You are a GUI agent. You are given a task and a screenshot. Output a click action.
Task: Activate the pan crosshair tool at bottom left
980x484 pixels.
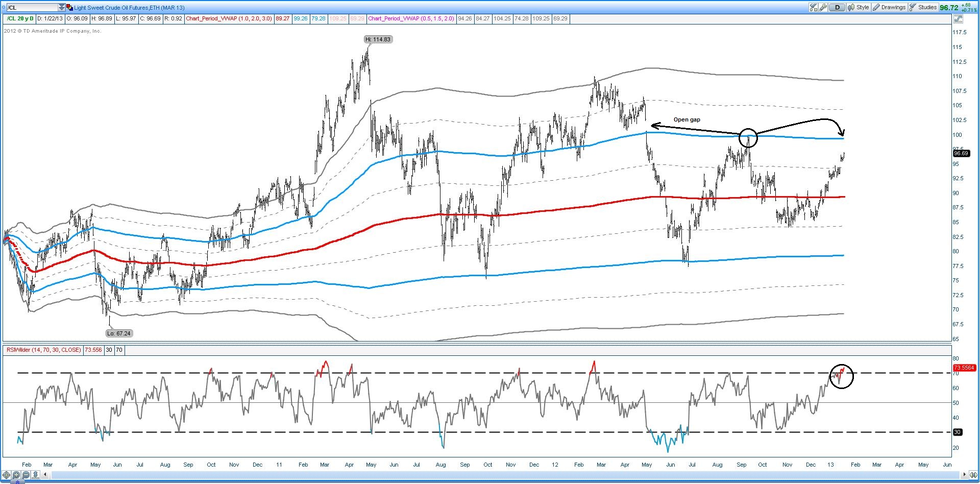7,475
